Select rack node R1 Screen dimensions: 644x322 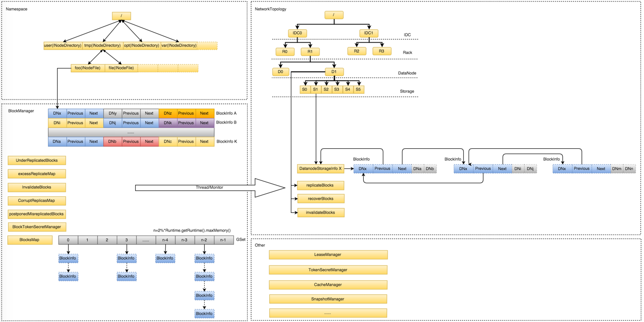pyautogui.click(x=310, y=52)
